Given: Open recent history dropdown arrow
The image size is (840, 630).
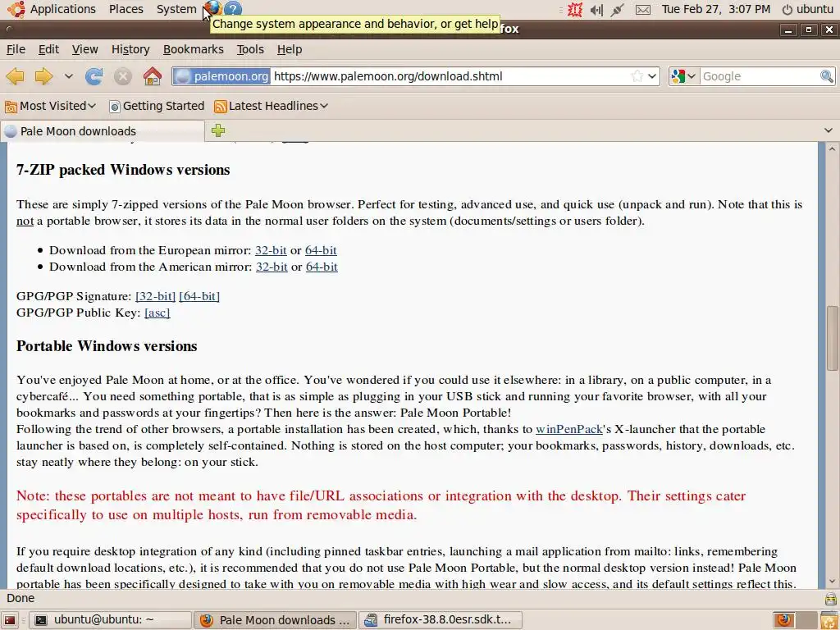Looking at the screenshot, I should click(68, 76).
